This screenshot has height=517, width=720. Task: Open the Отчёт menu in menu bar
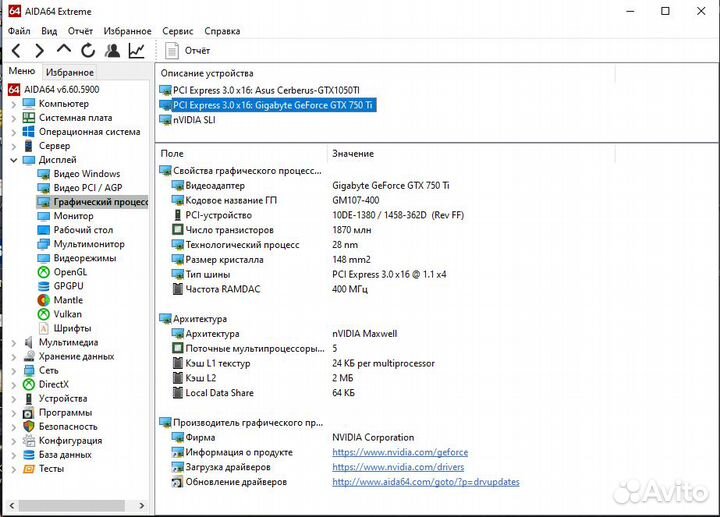point(80,31)
